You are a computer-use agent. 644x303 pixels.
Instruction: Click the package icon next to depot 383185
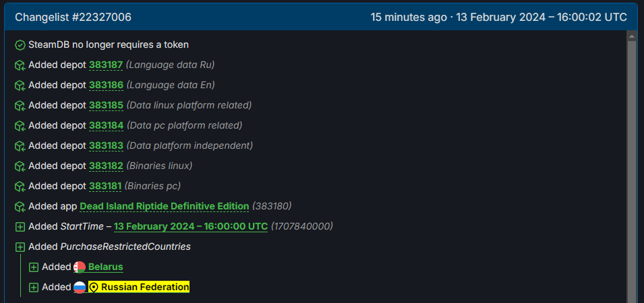pos(20,106)
